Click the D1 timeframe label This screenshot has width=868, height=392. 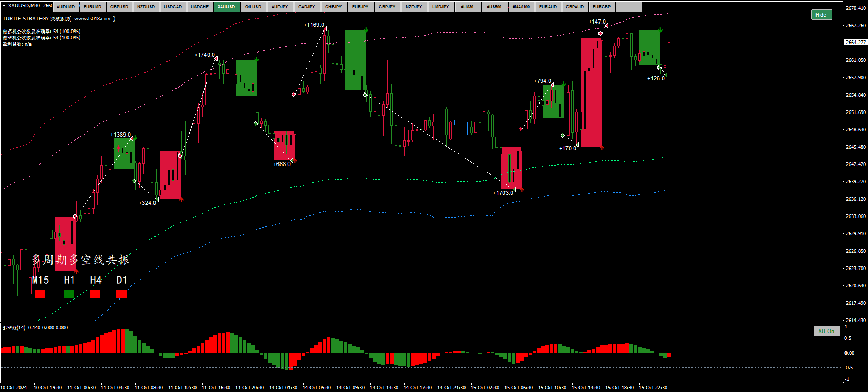121,280
